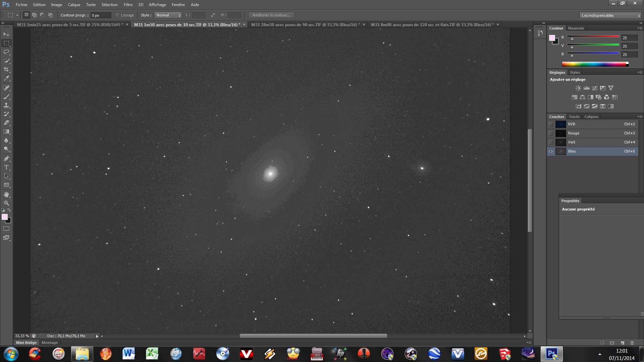644x362 pixels.
Task: Click the foreground color swatch in Couleur panel
Action: tap(552, 38)
